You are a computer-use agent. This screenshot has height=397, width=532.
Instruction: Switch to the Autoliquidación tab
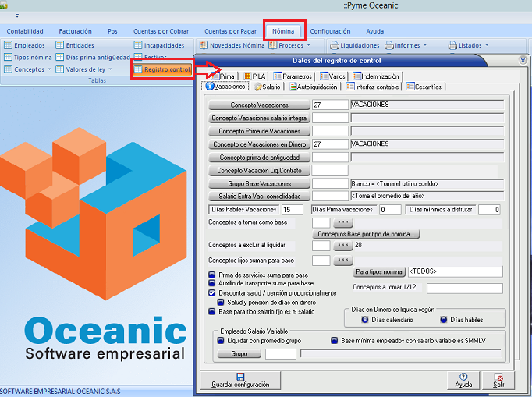(314, 87)
